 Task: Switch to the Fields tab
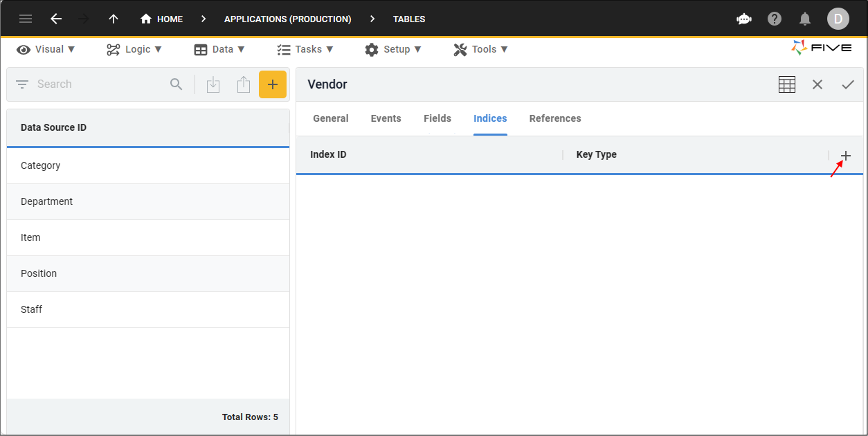click(x=437, y=118)
